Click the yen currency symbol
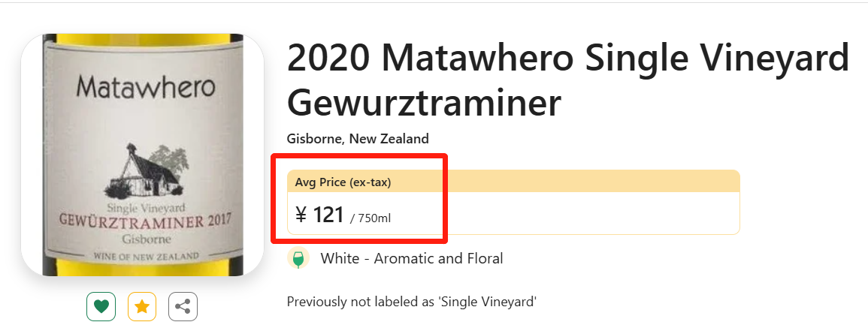 point(301,216)
